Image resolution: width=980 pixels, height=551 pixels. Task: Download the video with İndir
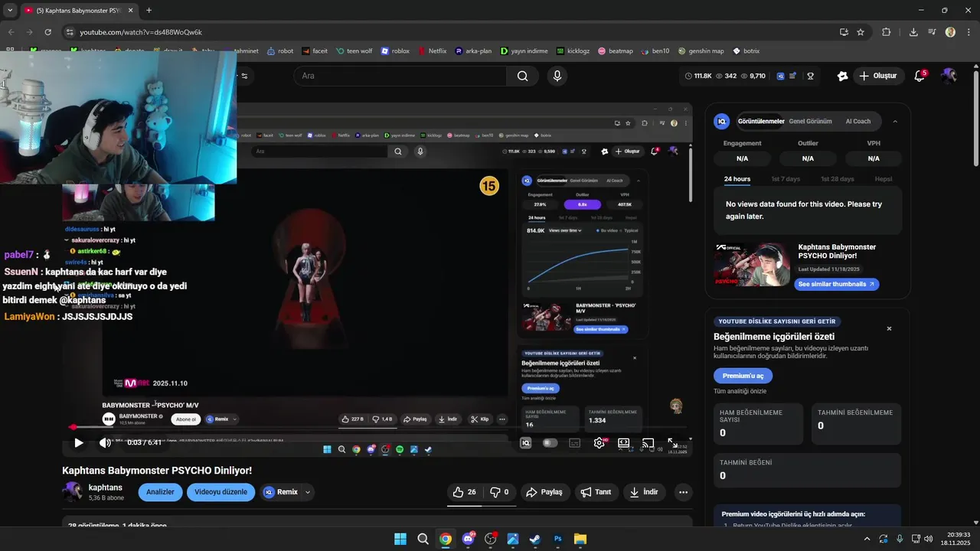[x=644, y=492]
